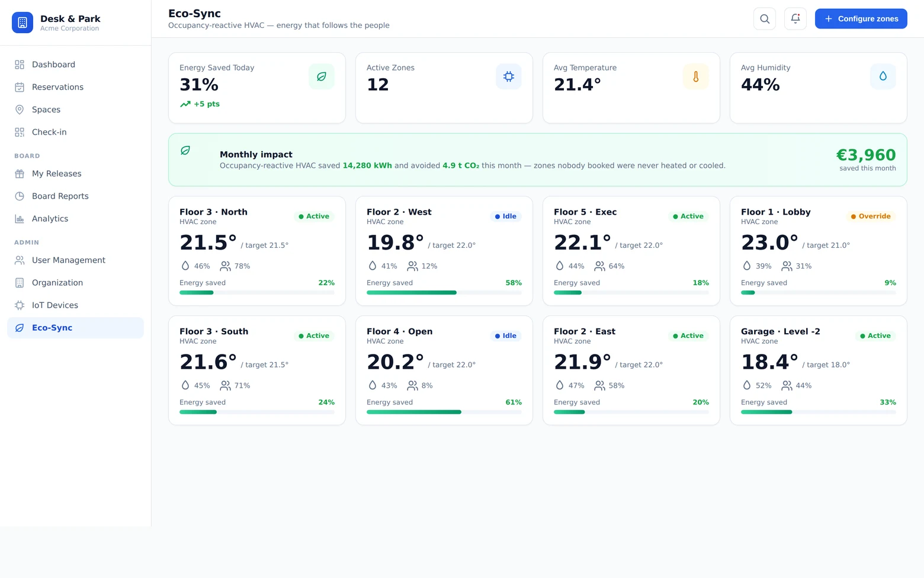Click the droplet icon on Avg Humidity card
This screenshot has width=924, height=578.
pyautogui.click(x=883, y=76)
